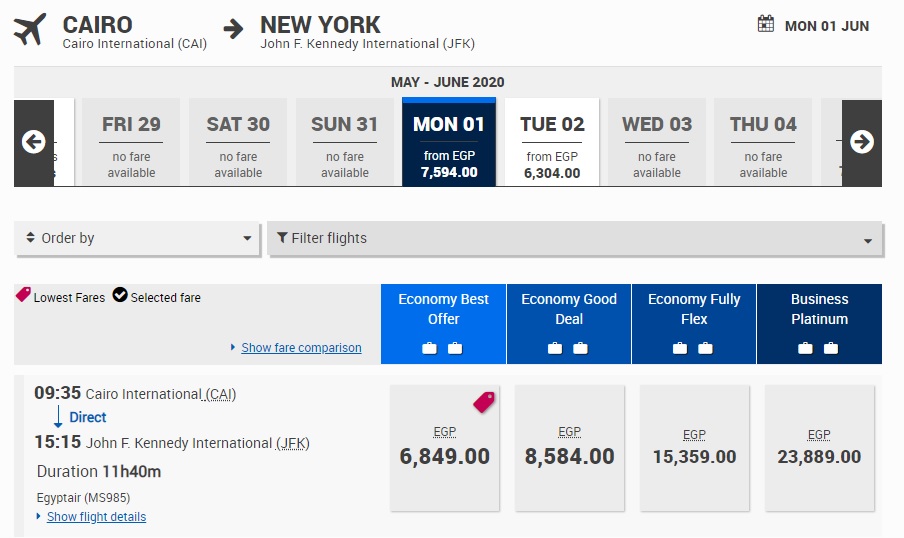Click the red lowest-fare tag on 6,849.00
The height and width of the screenshot is (538, 904).
coord(484,402)
